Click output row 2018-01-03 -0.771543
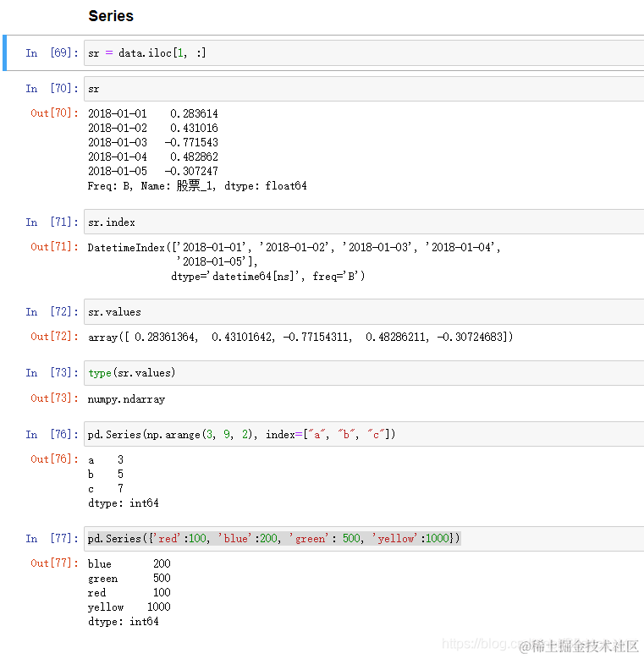The width and height of the screenshot is (644, 659). [x=153, y=142]
